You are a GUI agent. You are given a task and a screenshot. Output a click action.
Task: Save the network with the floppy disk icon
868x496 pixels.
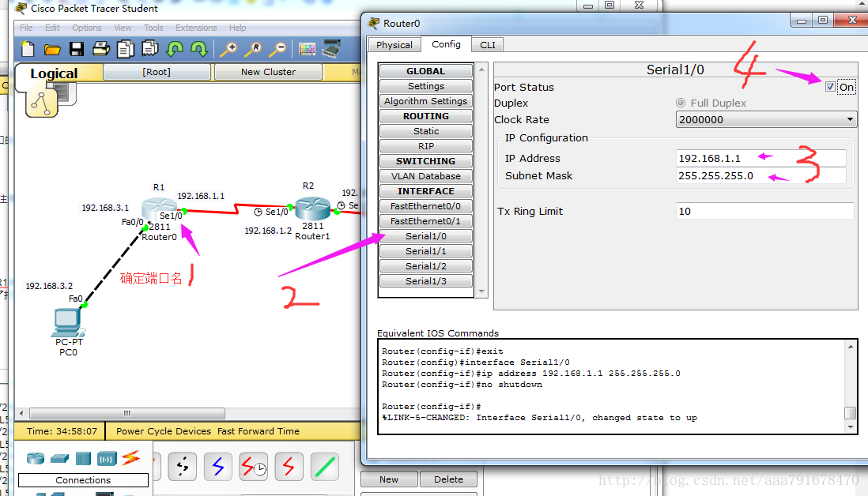tap(77, 49)
